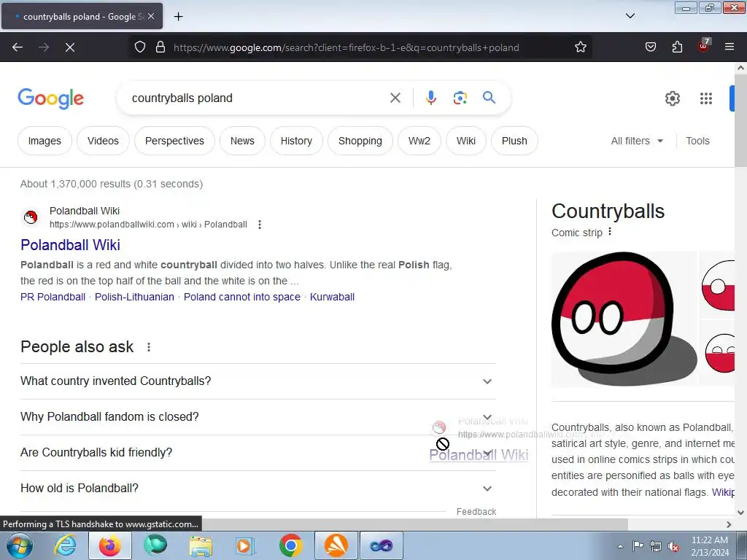
Task: Select the Images filter tab
Action: tap(44, 141)
